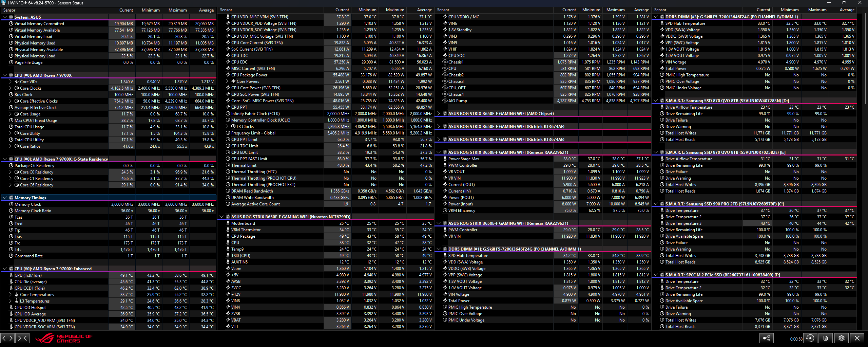Start logging with the document icon button
The width and height of the screenshot is (868, 347).
[826, 338]
